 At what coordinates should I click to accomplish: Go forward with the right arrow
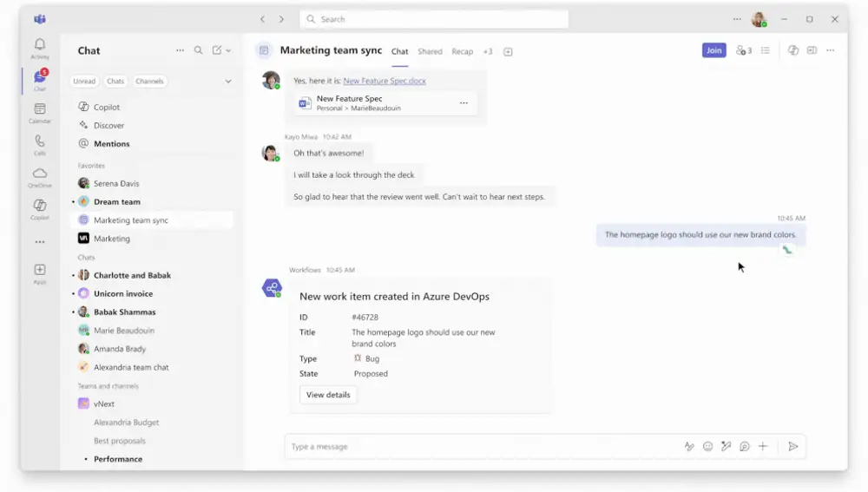pos(281,19)
